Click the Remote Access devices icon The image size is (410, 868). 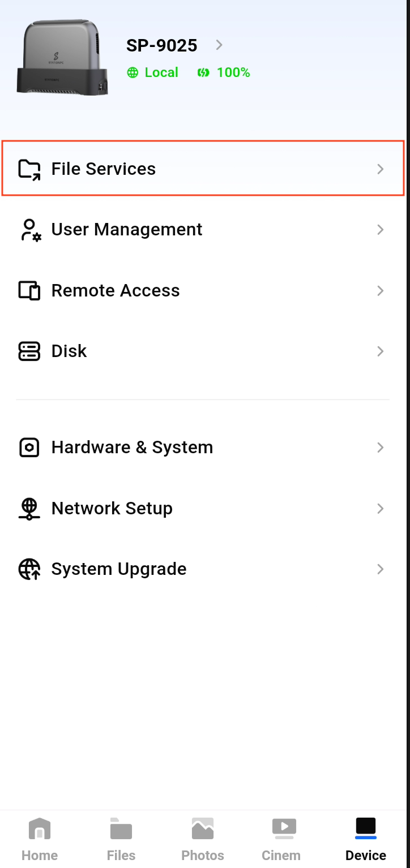click(x=29, y=291)
